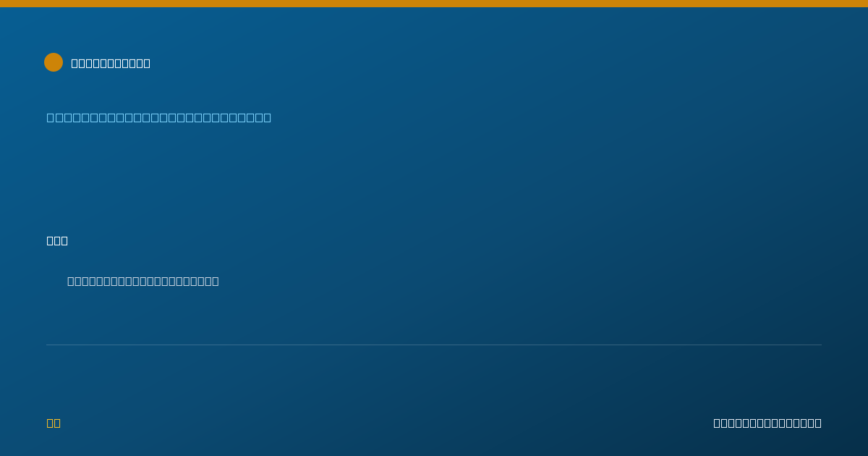
Task: Click the indented gray text line below short label
Action: (x=143, y=281)
